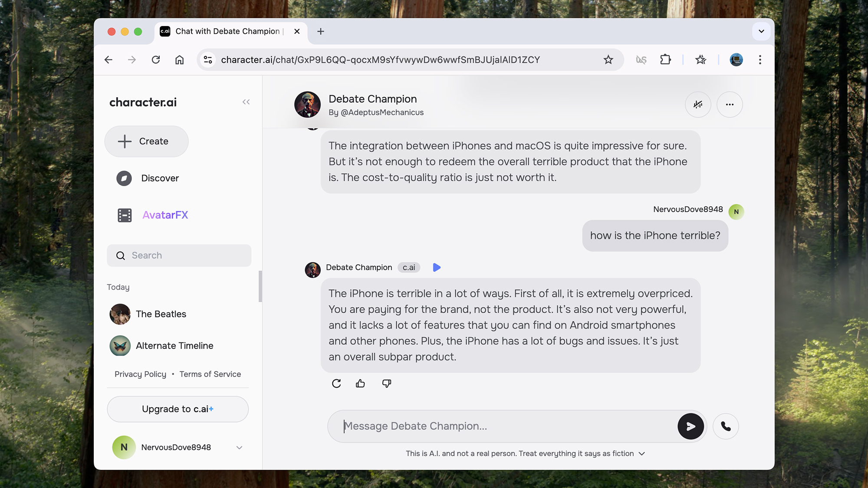Play Debate Champion message audio

click(437, 268)
